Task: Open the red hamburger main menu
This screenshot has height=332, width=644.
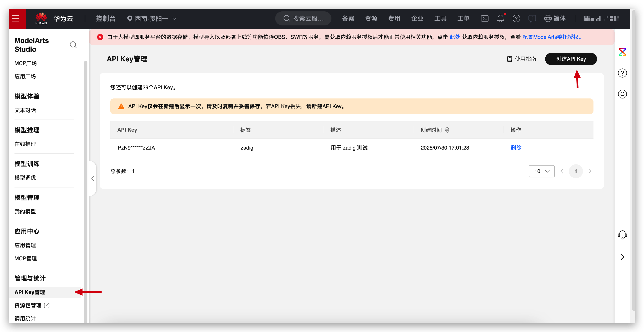Action: (x=16, y=18)
